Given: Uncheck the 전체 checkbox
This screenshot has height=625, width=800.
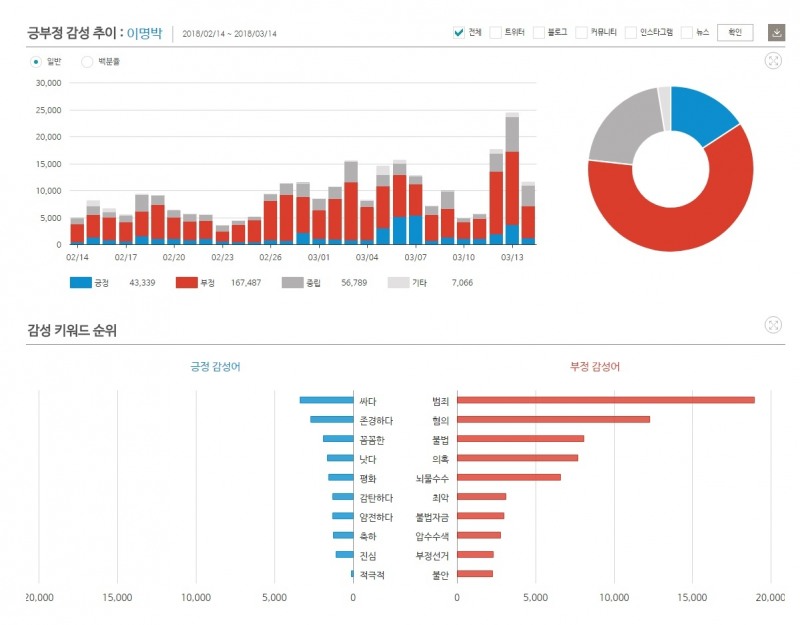Looking at the screenshot, I should click(x=459, y=32).
